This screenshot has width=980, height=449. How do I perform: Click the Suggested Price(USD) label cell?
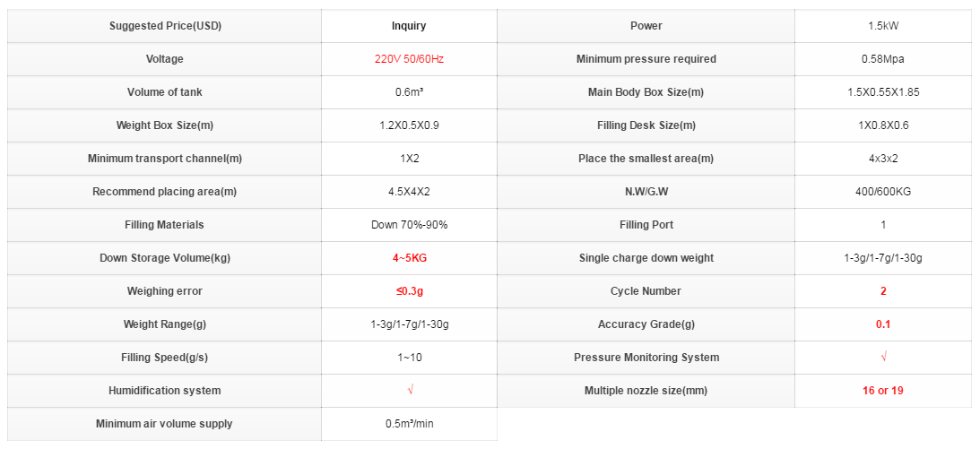165,26
